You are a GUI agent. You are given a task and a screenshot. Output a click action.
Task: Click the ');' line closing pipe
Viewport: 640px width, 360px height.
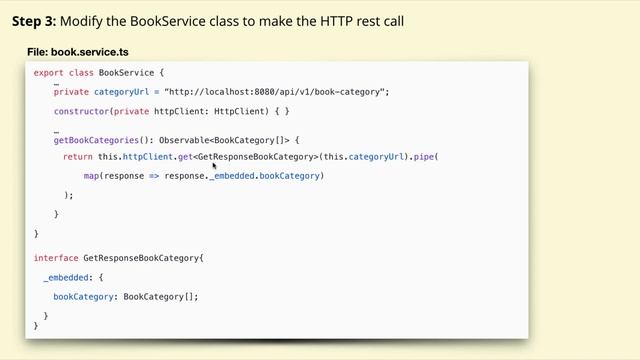(69, 196)
